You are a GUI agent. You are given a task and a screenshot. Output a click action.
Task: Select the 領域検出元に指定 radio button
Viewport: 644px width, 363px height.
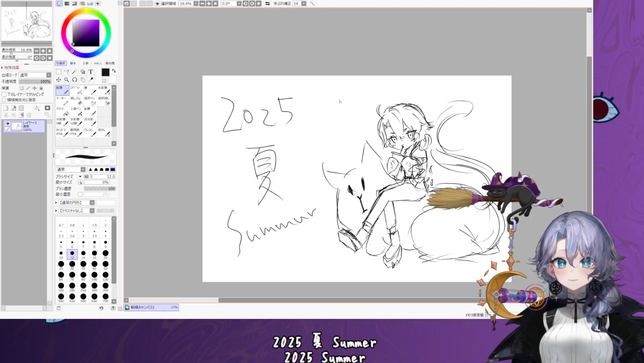4,100
